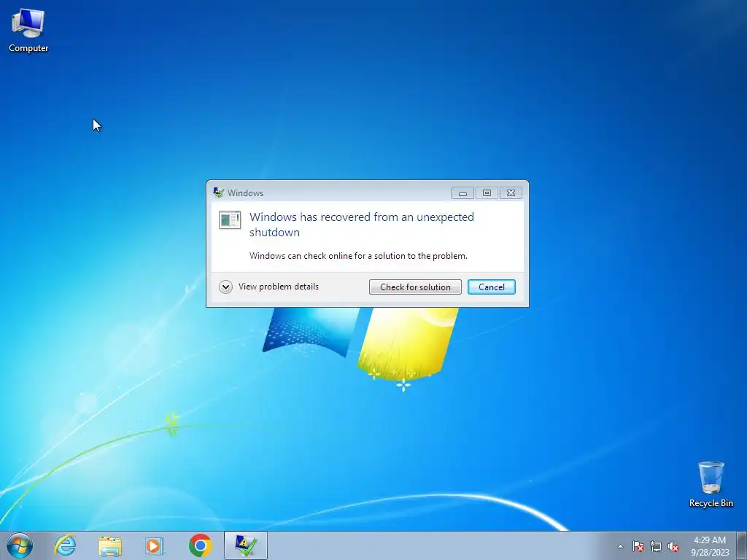
Task: Click the Show desktop strip in taskbar
Action: click(742, 545)
